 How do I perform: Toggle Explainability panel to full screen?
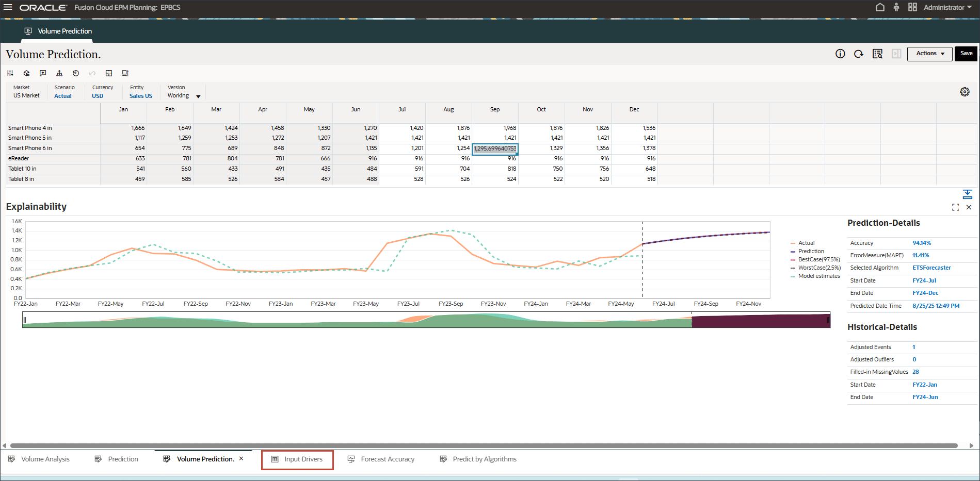pos(955,207)
